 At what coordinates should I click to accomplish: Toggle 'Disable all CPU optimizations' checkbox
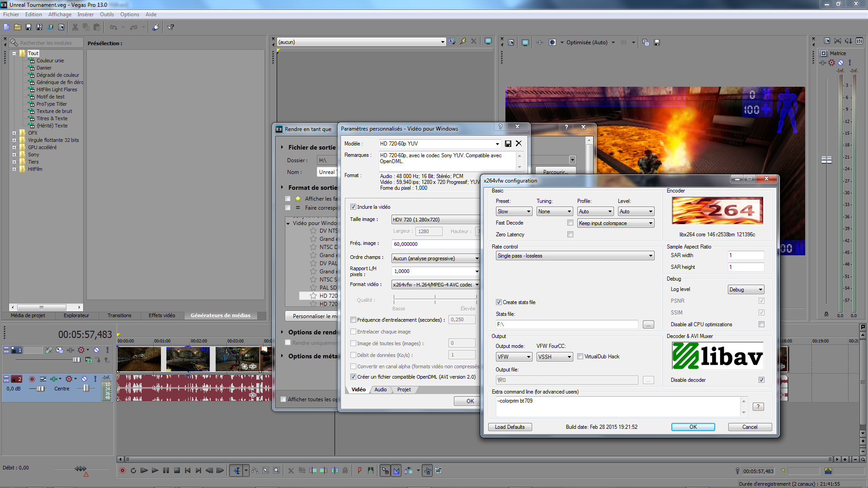[x=761, y=324]
